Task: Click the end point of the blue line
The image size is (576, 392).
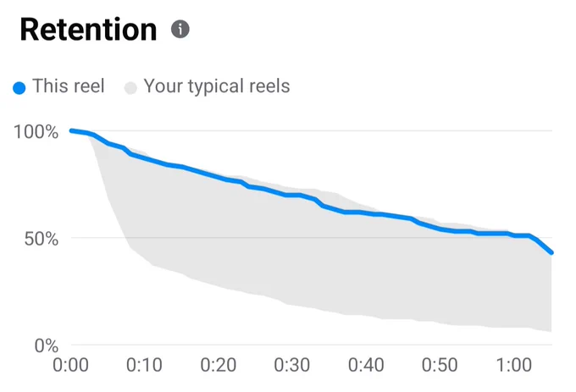Action: [x=551, y=252]
